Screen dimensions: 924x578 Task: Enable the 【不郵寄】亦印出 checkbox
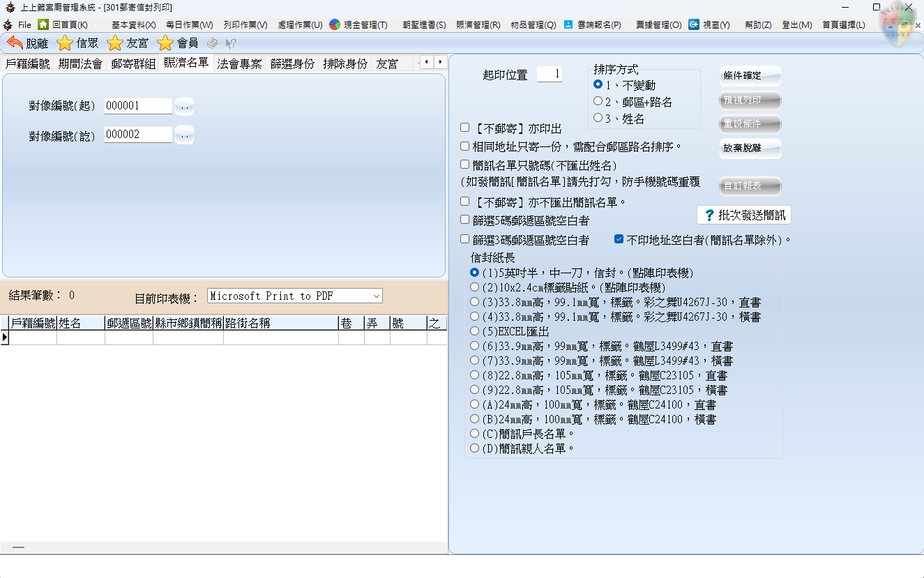click(x=465, y=128)
